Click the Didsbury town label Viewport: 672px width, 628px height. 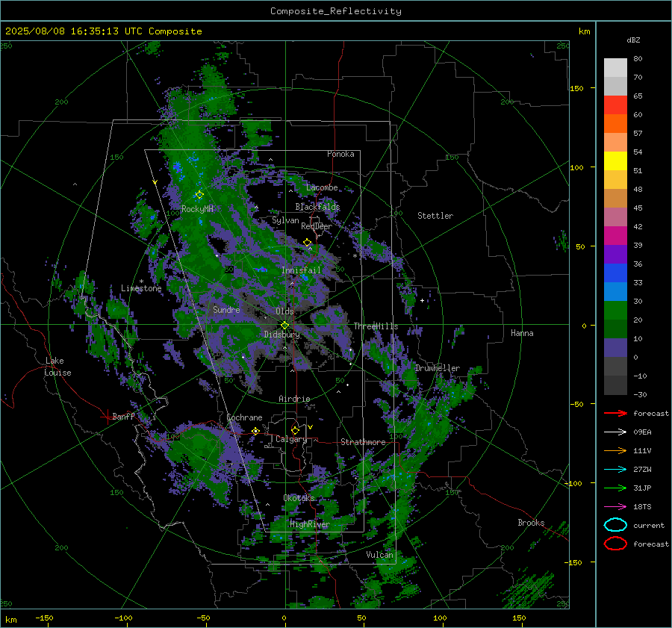click(281, 335)
